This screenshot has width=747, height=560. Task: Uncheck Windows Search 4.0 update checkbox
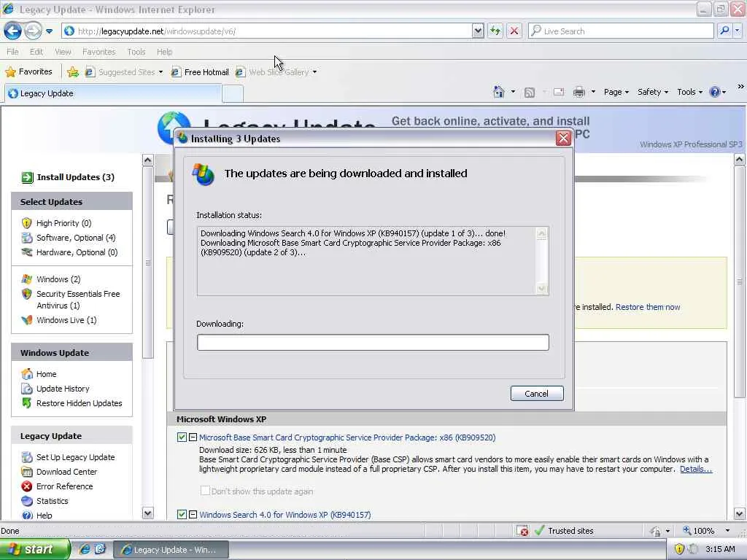tap(182, 514)
